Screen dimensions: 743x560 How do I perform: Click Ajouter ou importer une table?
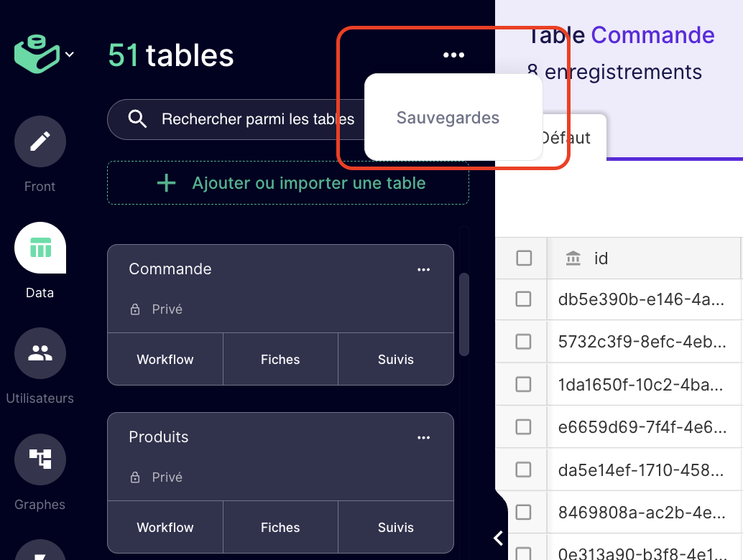click(x=288, y=184)
